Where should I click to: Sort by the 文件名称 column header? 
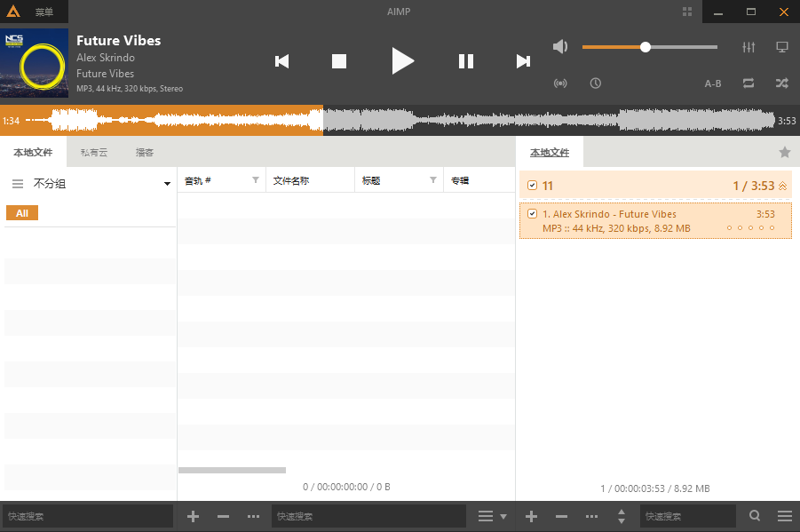pos(310,180)
